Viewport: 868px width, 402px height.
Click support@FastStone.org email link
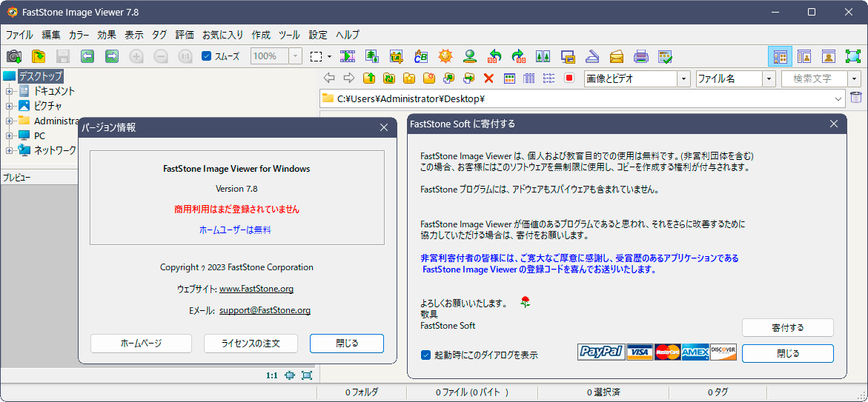pyautogui.click(x=265, y=311)
